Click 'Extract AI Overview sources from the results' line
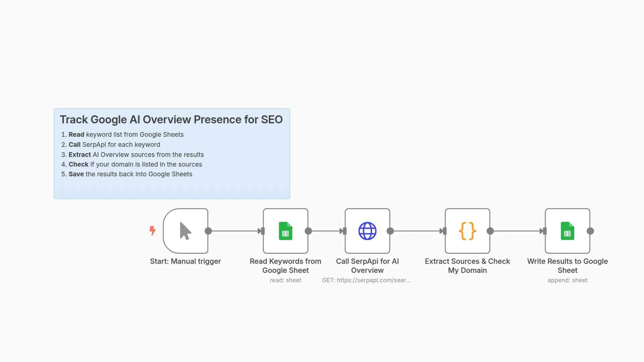644x362 pixels. click(136, 155)
